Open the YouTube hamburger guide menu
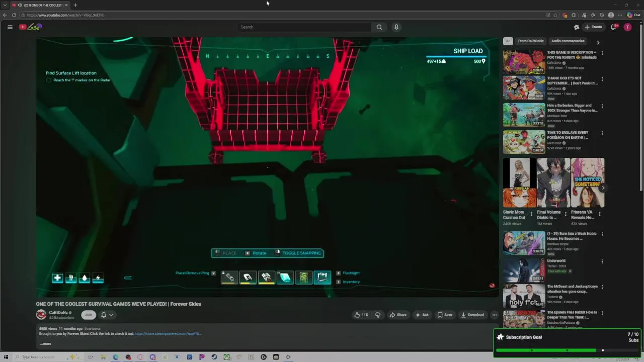 pos(10,27)
